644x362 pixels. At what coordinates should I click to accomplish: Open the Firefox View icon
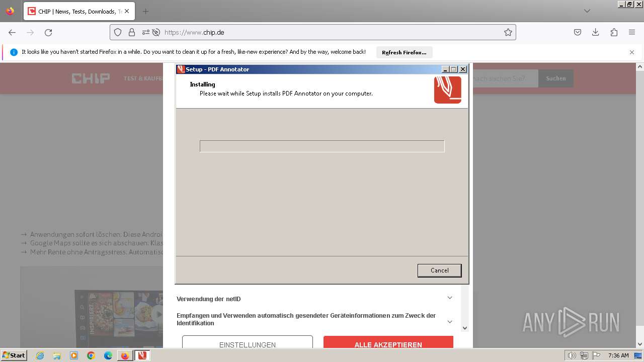coord(10,11)
